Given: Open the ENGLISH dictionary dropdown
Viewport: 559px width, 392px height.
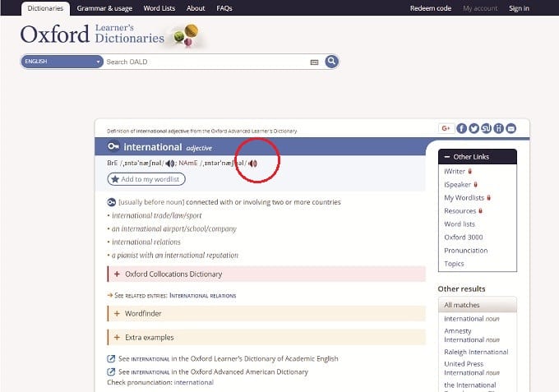Looking at the screenshot, I should tap(62, 62).
